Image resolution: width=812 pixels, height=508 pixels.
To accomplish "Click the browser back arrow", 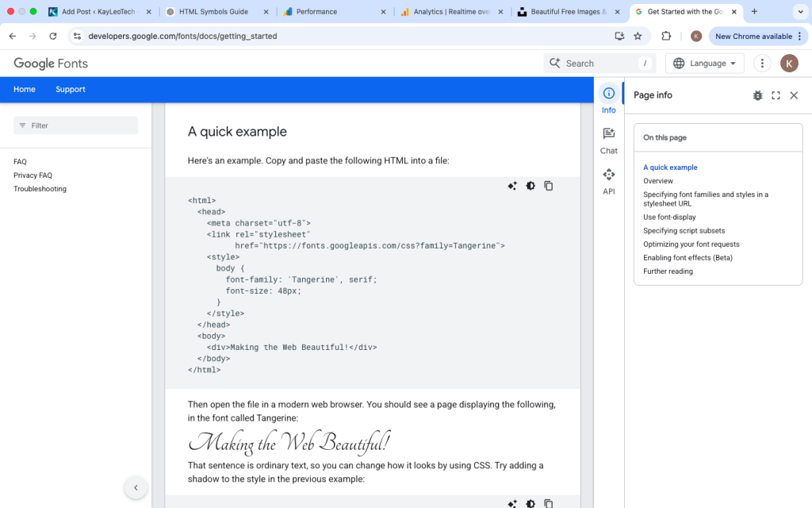I will pyautogui.click(x=13, y=37).
